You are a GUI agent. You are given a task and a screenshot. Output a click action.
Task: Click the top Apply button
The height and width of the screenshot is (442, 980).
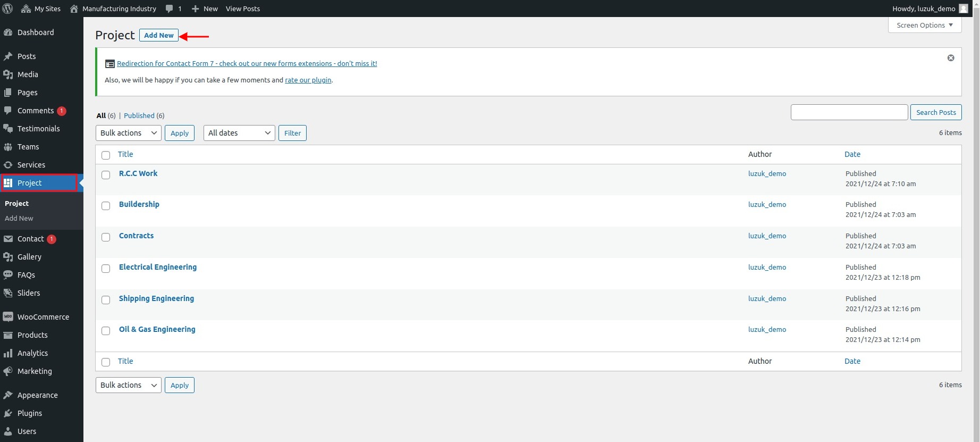pos(180,133)
